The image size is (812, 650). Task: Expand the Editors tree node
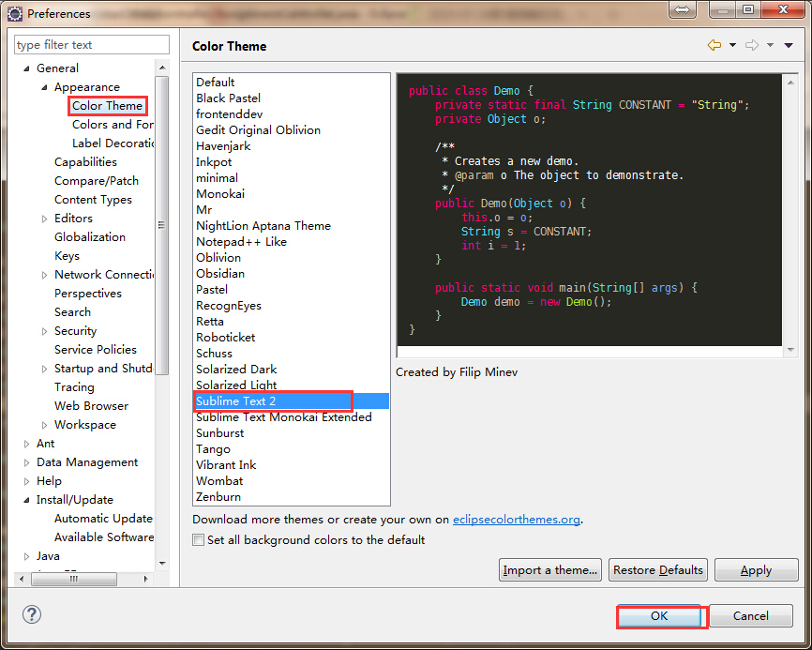point(44,219)
